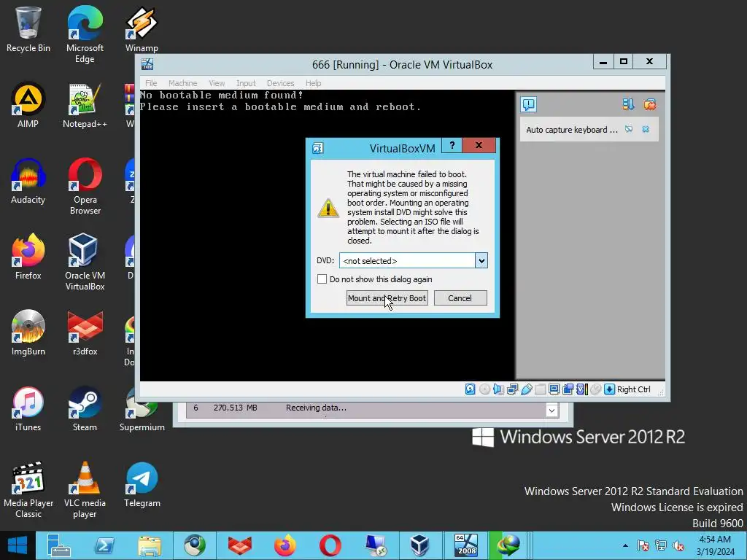Click the display status bar icon
The height and width of the screenshot is (560, 747).
pos(554,389)
